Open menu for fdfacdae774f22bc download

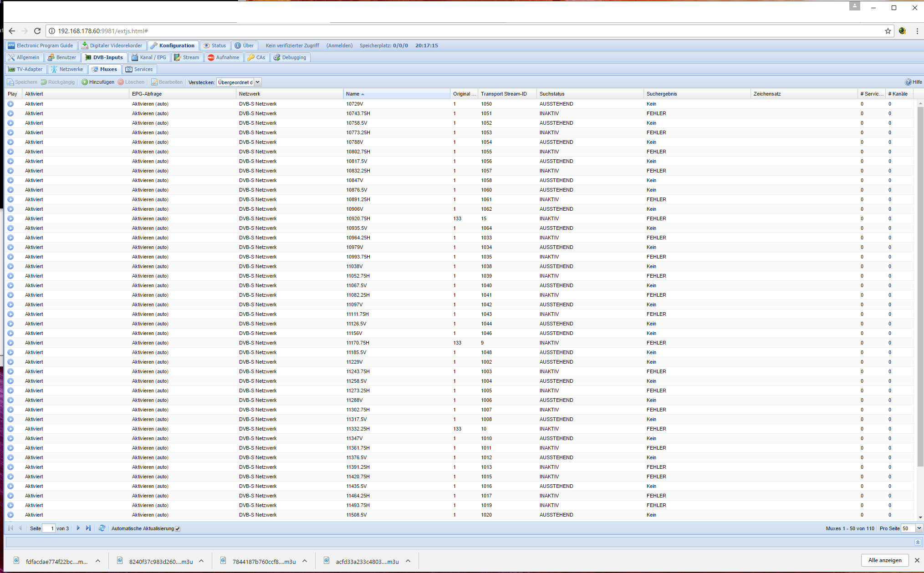[97, 561]
